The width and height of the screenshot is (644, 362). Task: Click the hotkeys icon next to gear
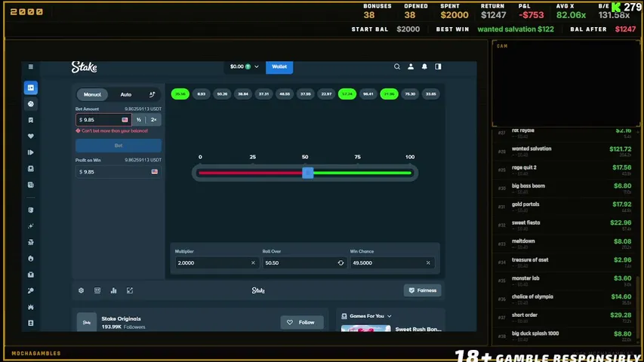[x=97, y=290]
